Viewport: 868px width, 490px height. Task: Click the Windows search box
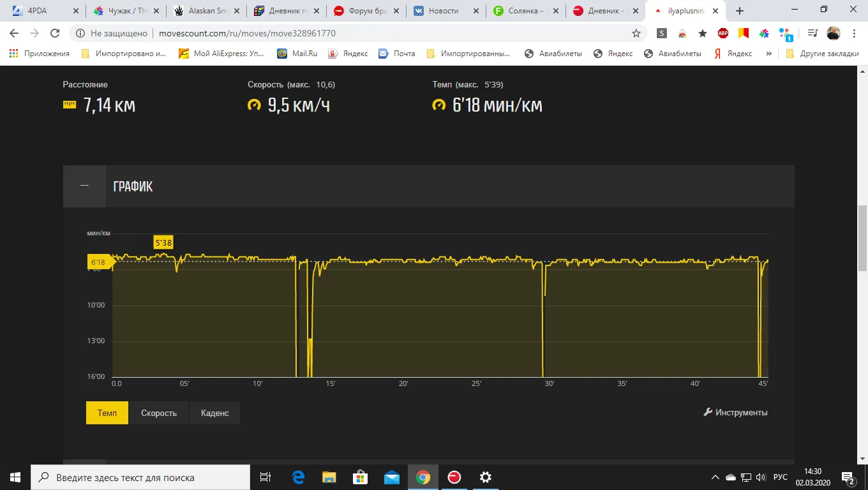(140, 477)
